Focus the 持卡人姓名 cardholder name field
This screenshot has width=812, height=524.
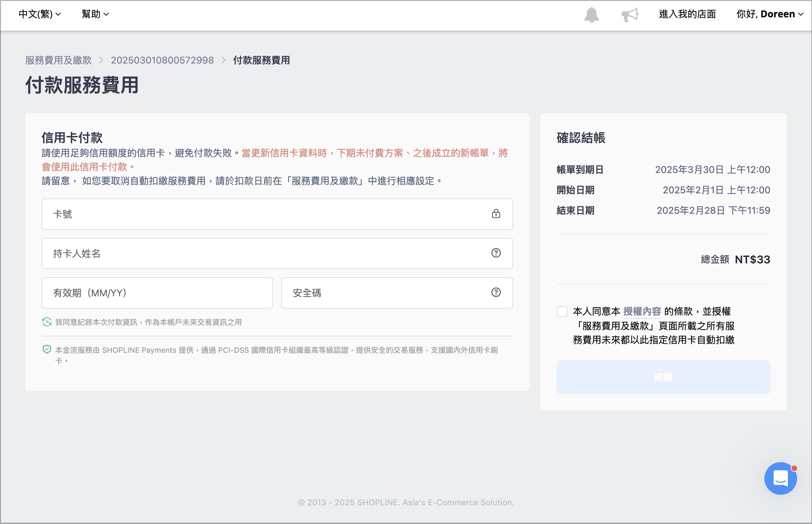[x=277, y=254]
